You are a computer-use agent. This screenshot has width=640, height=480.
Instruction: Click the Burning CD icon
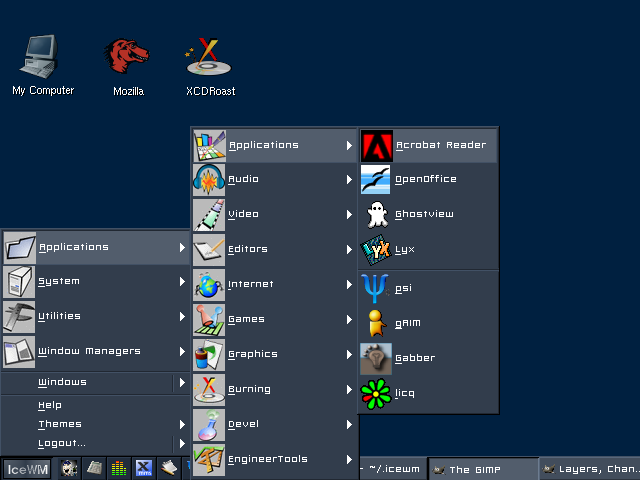pyautogui.click(x=209, y=389)
